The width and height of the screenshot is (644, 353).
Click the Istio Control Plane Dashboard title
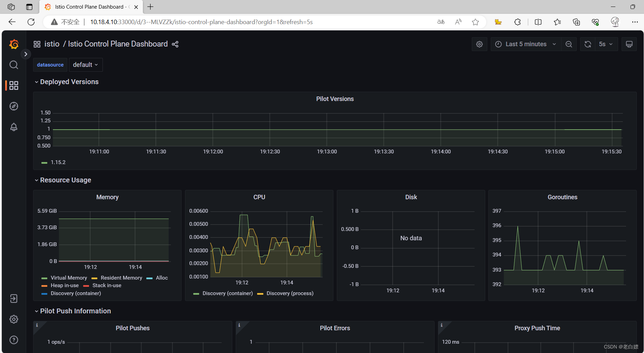[x=118, y=44]
